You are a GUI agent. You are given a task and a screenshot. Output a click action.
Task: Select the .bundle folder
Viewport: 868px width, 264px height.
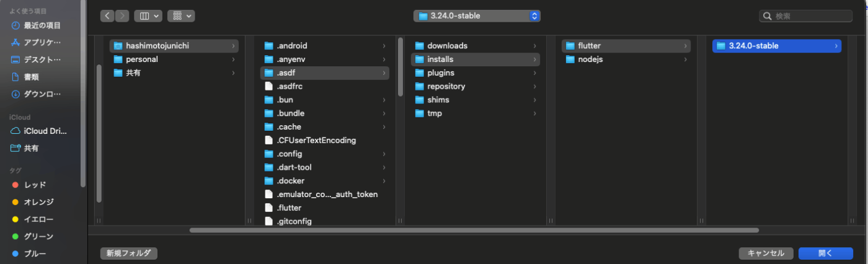[x=324, y=113]
